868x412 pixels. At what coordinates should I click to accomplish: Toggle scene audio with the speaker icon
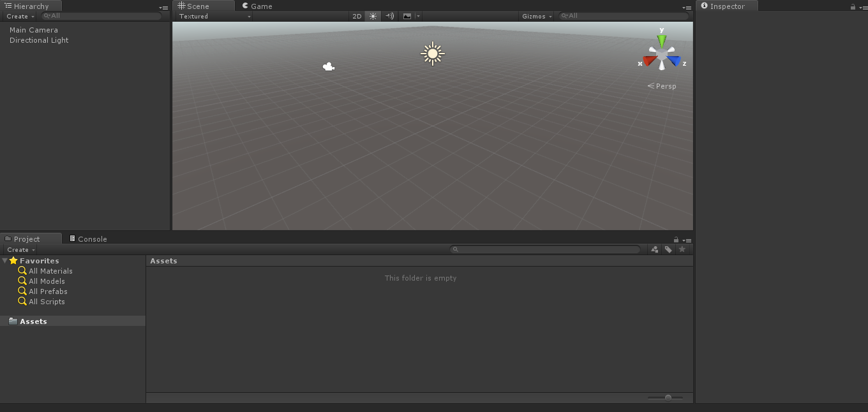tap(389, 16)
